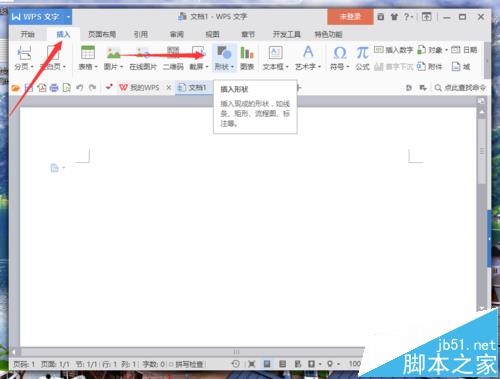Expand the 分页 page break dropdown arrow
The image size is (500, 379).
tap(32, 67)
